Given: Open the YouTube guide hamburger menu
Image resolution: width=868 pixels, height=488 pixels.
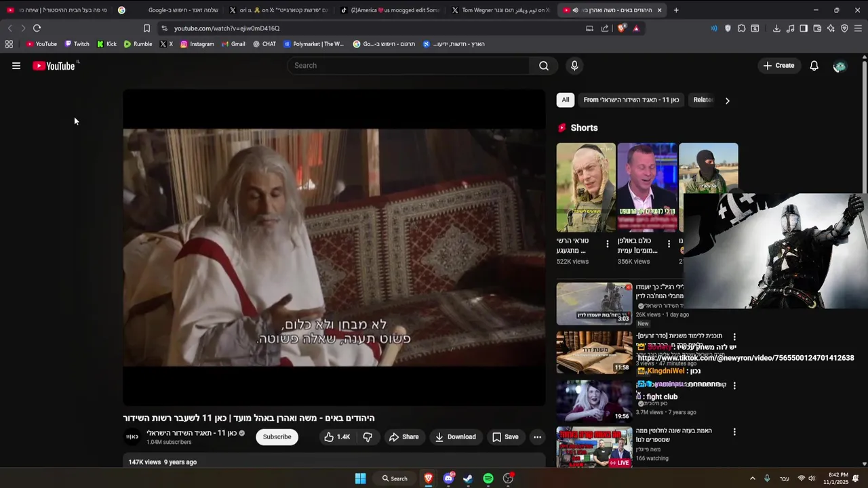Looking at the screenshot, I should click(16, 66).
